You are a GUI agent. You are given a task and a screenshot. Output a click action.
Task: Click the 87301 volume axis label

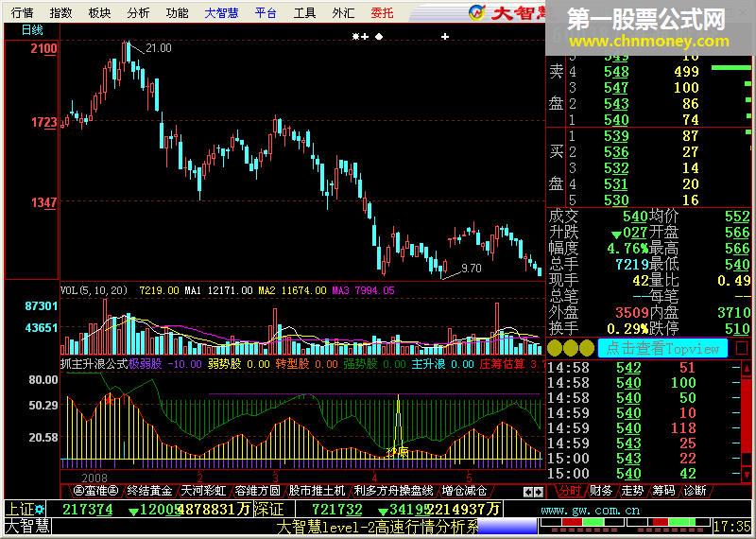click(42, 306)
